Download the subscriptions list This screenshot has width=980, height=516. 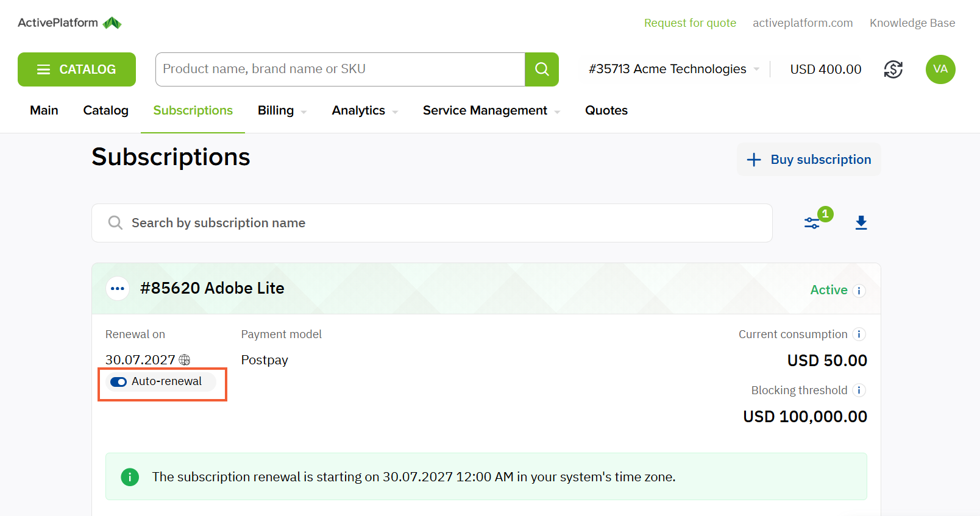click(x=861, y=223)
